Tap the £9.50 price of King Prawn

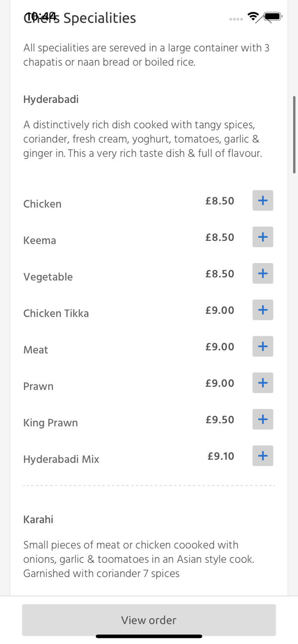[x=220, y=419]
